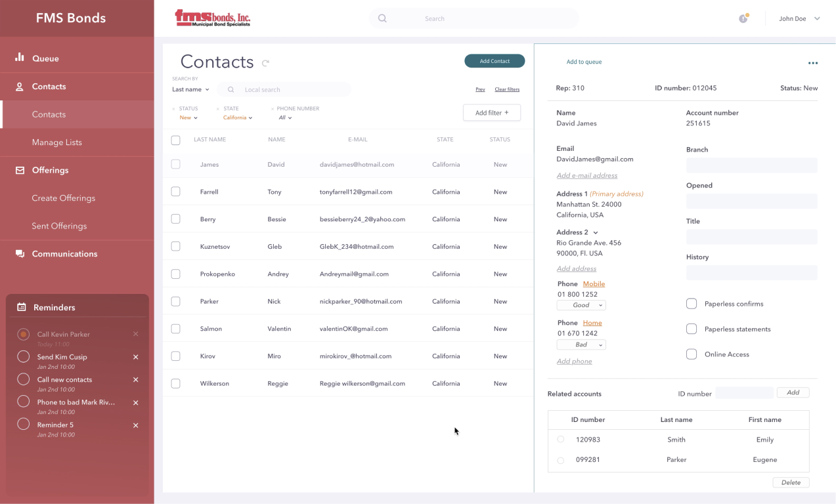Viewport: 836px width, 504px height.
Task: Enable the Paperless confirms checkbox
Action: click(x=691, y=303)
